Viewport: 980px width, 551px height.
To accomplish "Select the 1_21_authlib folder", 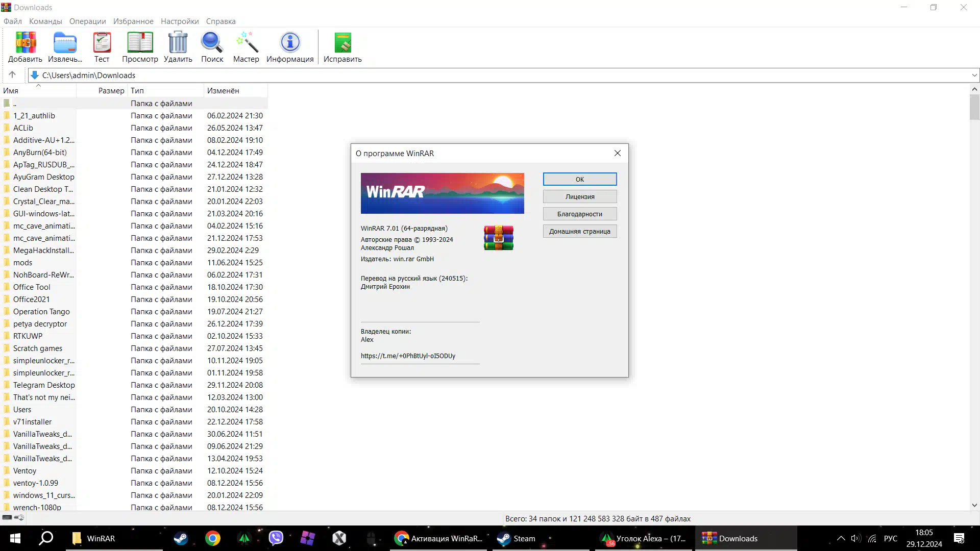I will point(134,116).
